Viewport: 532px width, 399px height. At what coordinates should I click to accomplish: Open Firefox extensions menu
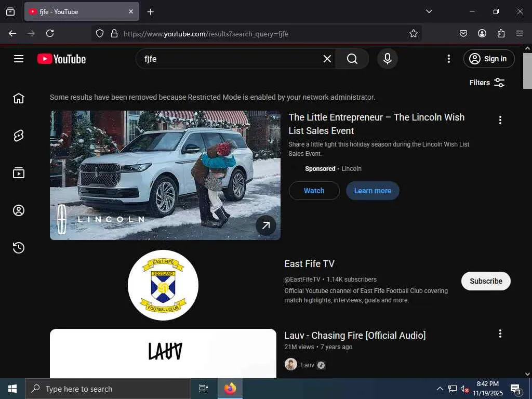(501, 33)
